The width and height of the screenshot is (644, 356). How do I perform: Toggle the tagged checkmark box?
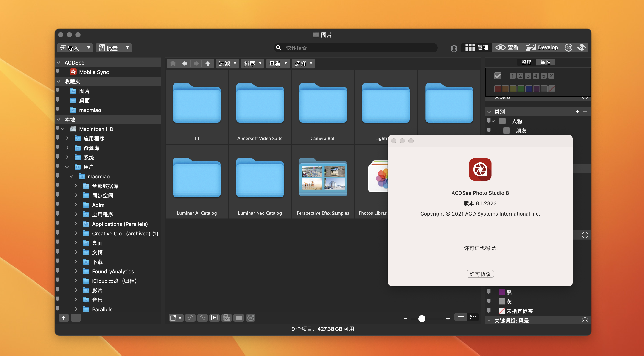[x=498, y=76]
